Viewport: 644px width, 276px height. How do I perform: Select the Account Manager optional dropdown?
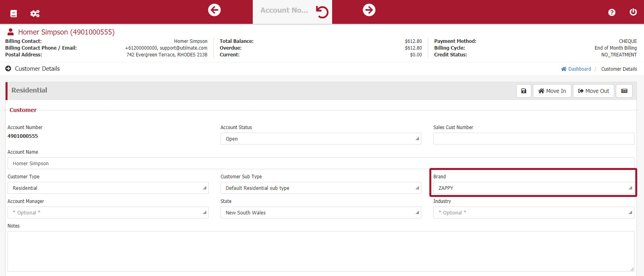[x=108, y=212]
